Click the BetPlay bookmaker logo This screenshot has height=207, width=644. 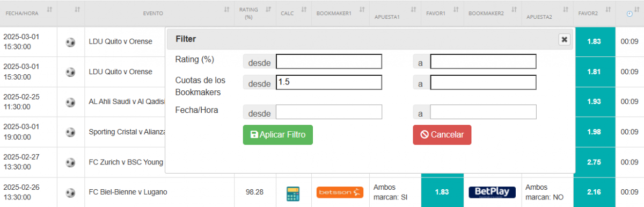click(x=492, y=192)
